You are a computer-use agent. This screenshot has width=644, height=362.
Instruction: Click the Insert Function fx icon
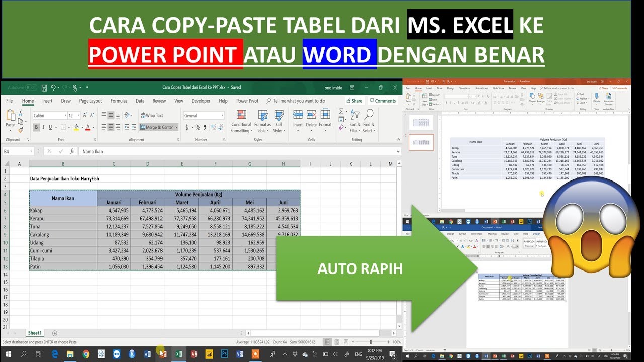coord(72,151)
